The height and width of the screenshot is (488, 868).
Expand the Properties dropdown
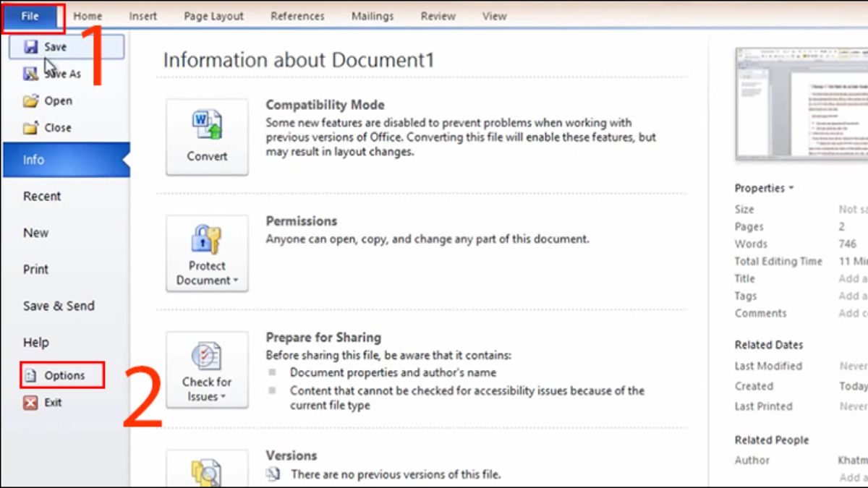[764, 188]
